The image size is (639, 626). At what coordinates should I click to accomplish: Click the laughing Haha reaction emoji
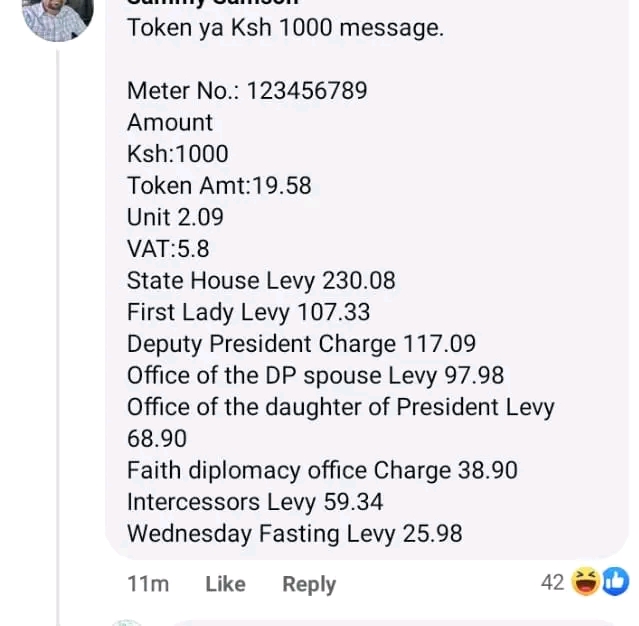[586, 582]
